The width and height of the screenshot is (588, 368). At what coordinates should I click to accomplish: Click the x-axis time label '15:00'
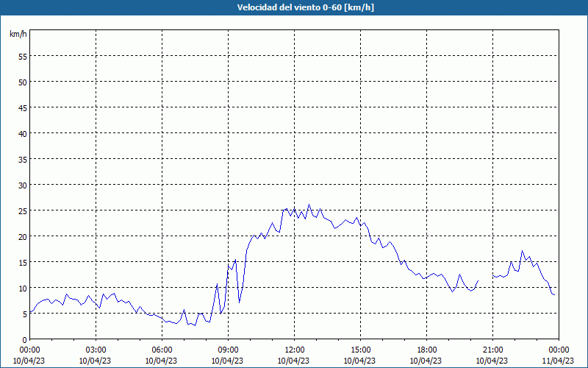(x=360, y=350)
